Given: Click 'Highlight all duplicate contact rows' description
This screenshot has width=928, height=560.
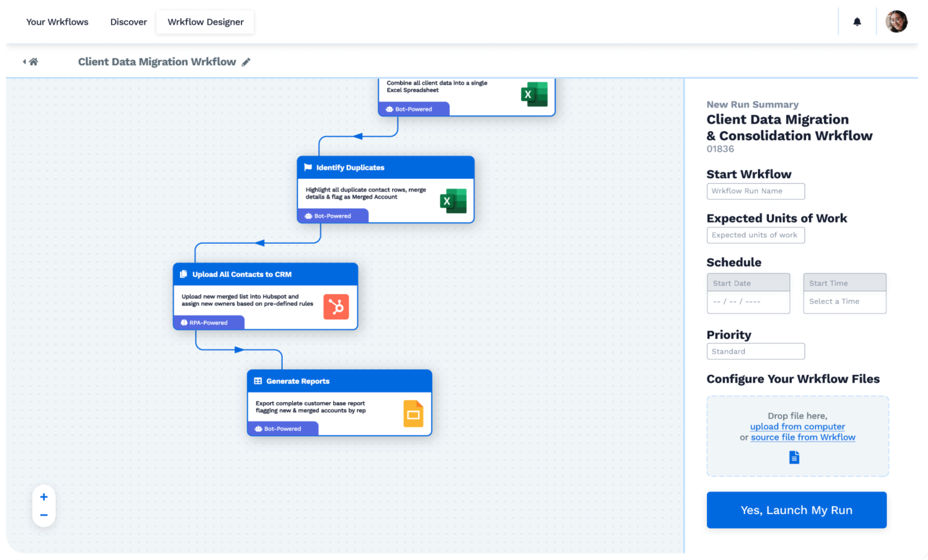Looking at the screenshot, I should click(x=365, y=193).
